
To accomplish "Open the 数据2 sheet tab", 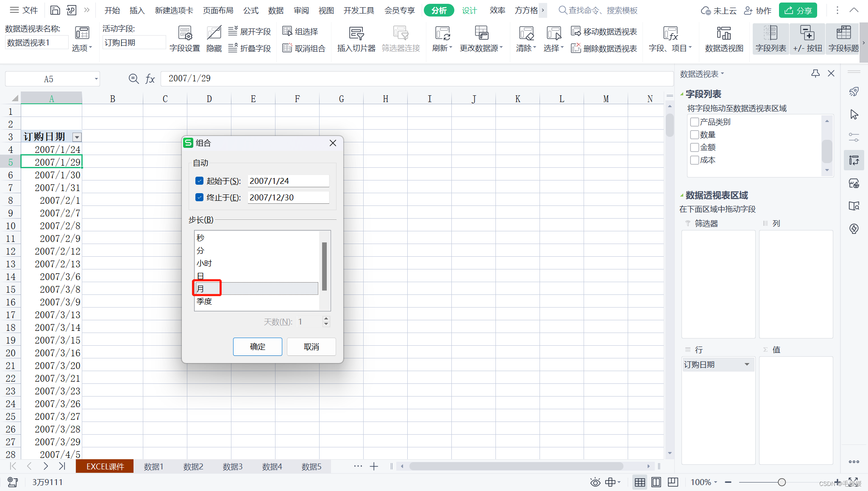I will pyautogui.click(x=193, y=466).
